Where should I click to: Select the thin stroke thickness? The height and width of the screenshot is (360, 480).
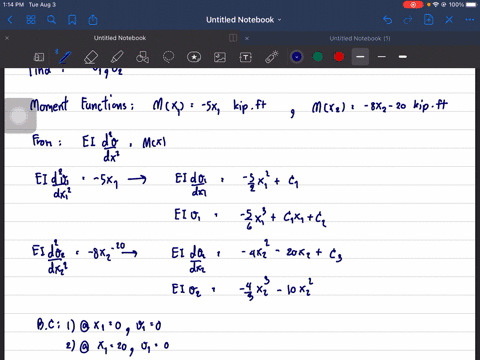(x=382, y=57)
